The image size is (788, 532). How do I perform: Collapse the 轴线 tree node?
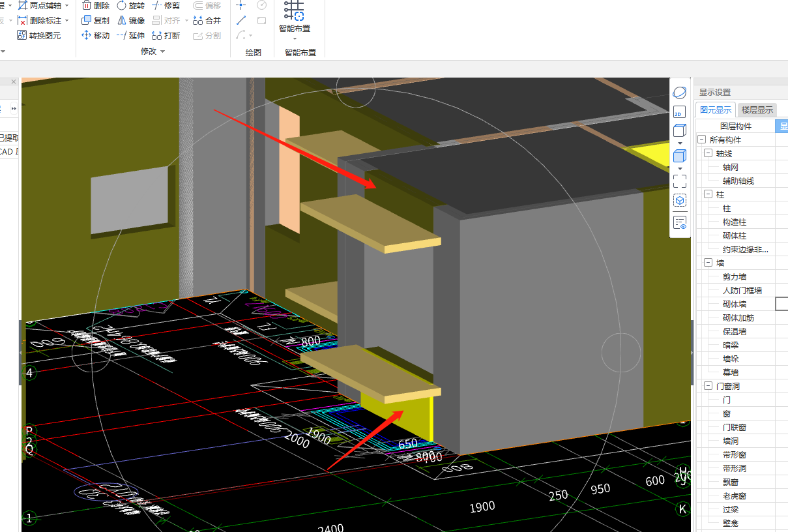click(x=708, y=153)
